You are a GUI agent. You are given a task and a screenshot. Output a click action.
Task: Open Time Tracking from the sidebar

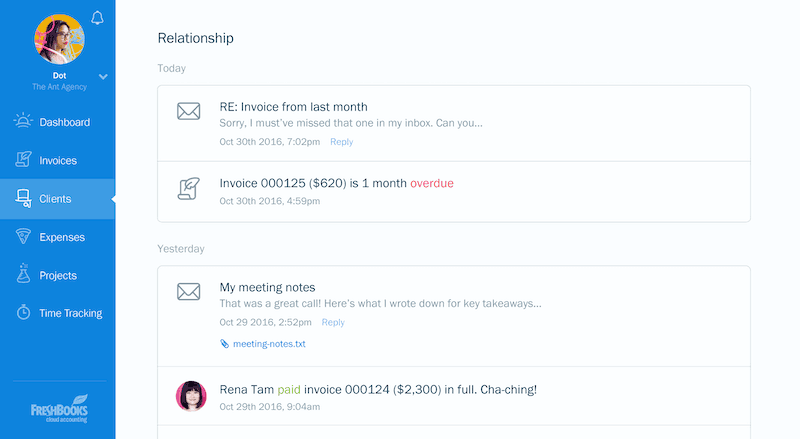point(70,314)
